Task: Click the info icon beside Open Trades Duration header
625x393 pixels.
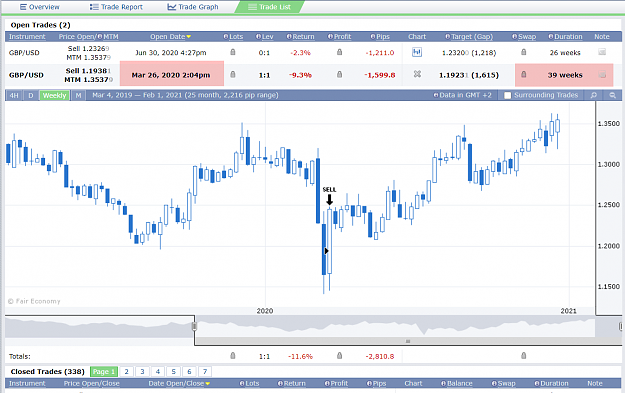Action: (550, 37)
